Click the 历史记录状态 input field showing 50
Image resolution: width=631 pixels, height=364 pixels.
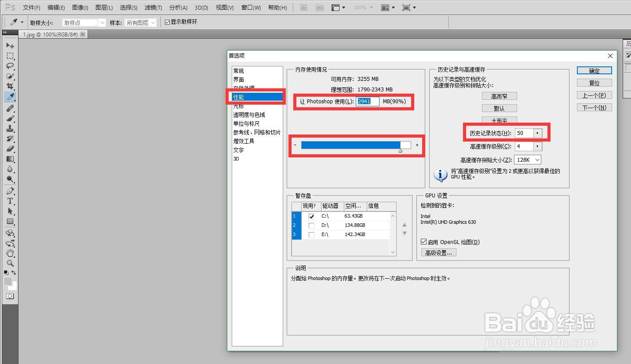point(524,133)
